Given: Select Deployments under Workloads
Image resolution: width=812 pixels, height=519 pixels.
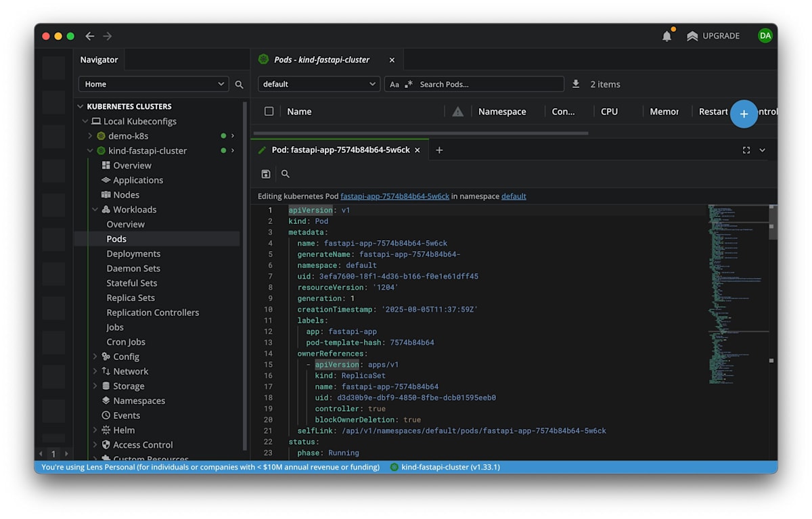Looking at the screenshot, I should coord(133,254).
